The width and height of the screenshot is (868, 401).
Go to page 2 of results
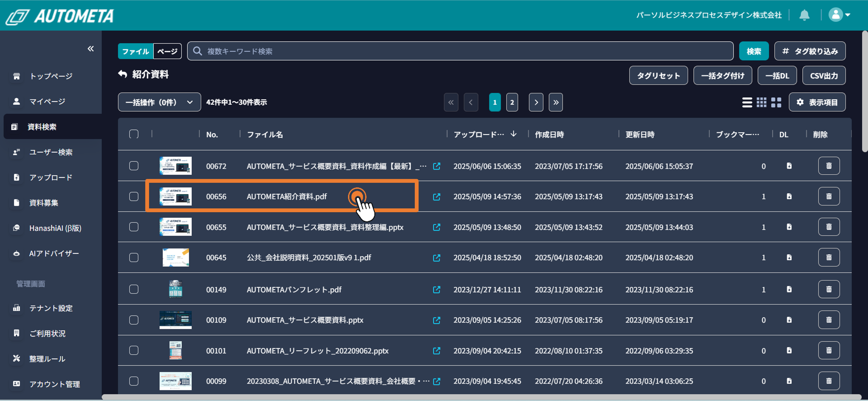pyautogui.click(x=512, y=102)
